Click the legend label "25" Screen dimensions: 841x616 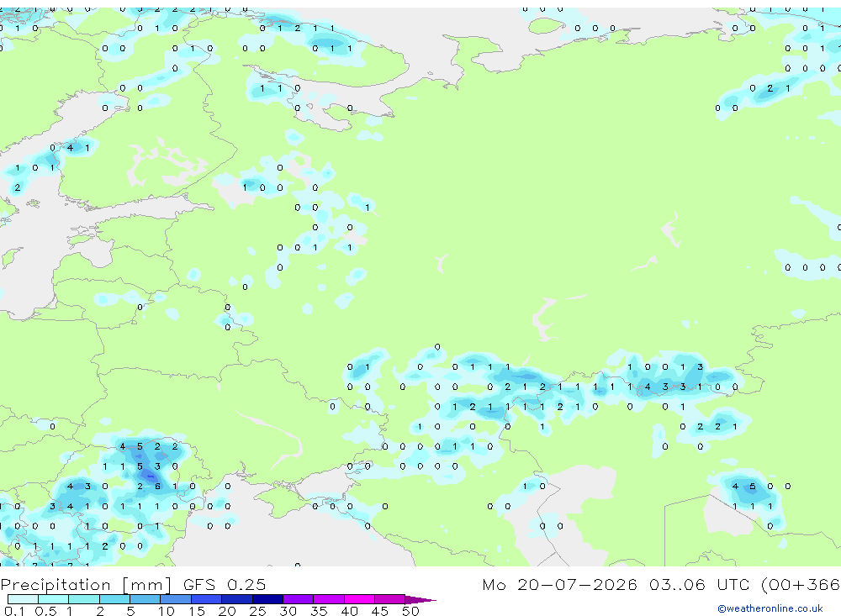click(x=257, y=611)
